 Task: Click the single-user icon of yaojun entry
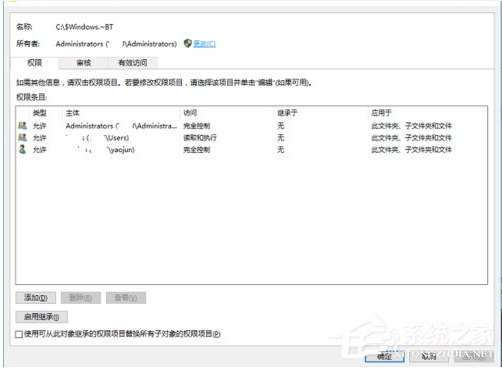[x=22, y=149]
